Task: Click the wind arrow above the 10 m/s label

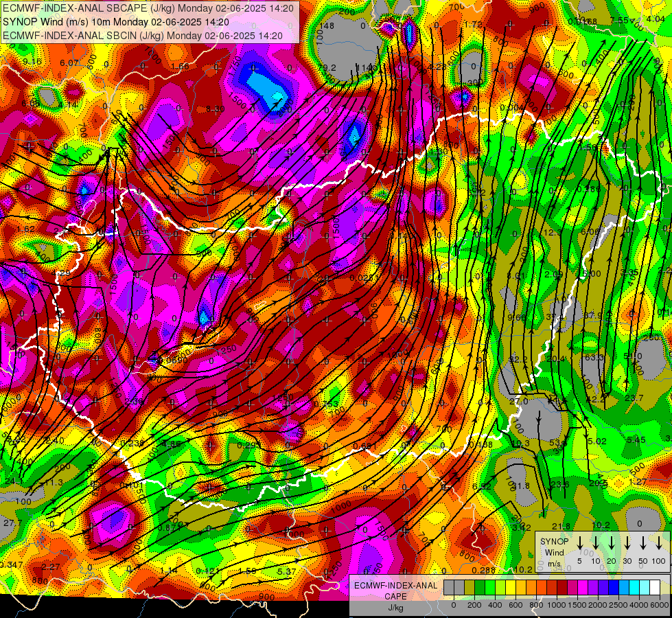Action: 596,543
